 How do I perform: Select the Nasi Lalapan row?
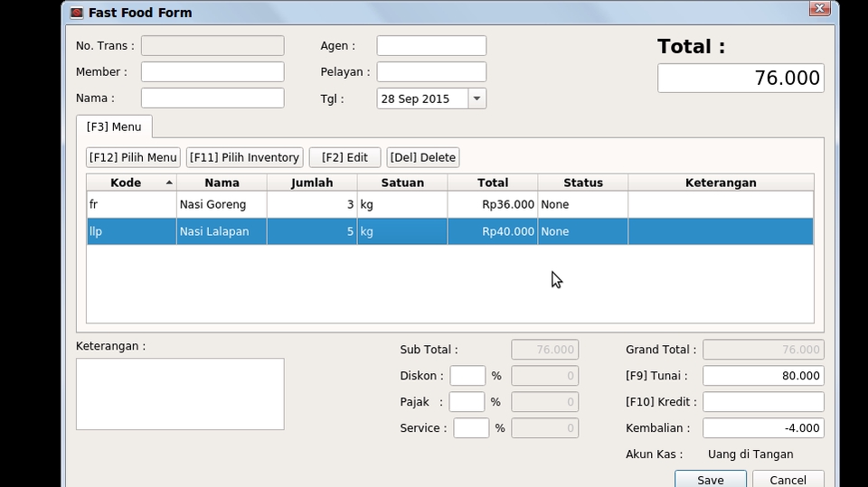[222, 232]
